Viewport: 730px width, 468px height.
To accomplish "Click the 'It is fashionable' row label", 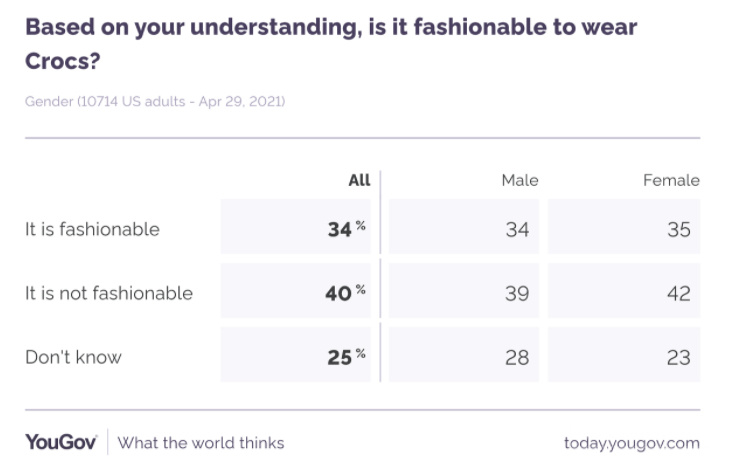I will 92,229.
